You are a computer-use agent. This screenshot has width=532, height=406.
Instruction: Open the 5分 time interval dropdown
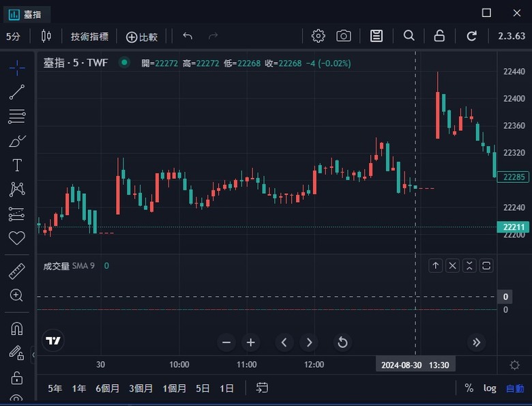[13, 36]
